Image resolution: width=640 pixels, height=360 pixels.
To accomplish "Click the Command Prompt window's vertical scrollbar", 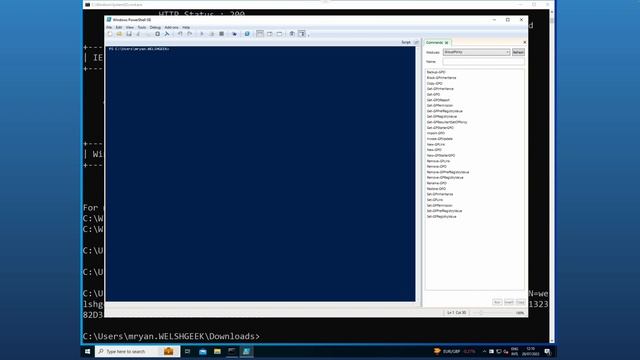I will pyautogui.click(x=552, y=176).
